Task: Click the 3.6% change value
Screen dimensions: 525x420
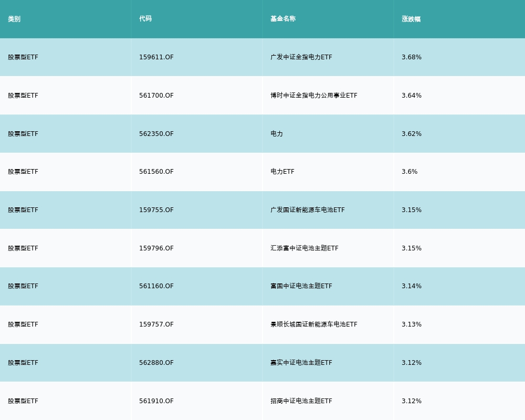Action: click(409, 172)
